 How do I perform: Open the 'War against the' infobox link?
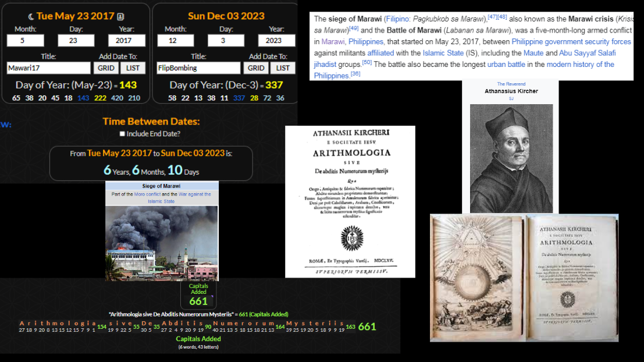click(195, 194)
